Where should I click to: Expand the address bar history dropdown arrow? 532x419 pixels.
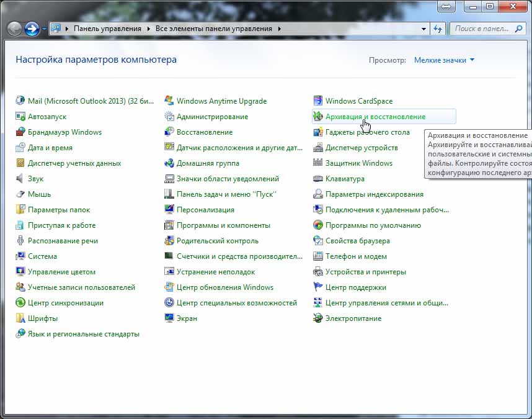pos(423,29)
